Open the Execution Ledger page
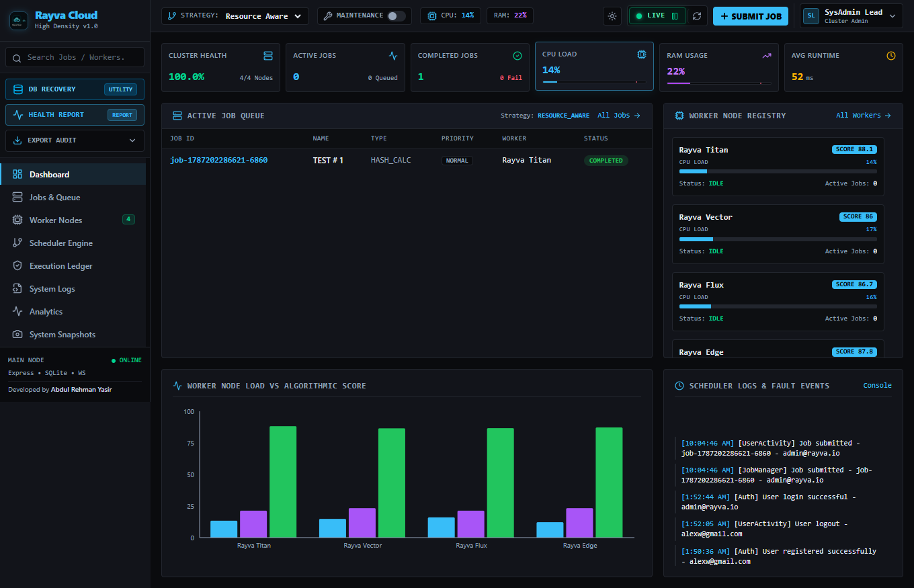The width and height of the screenshot is (914, 588). click(73, 266)
